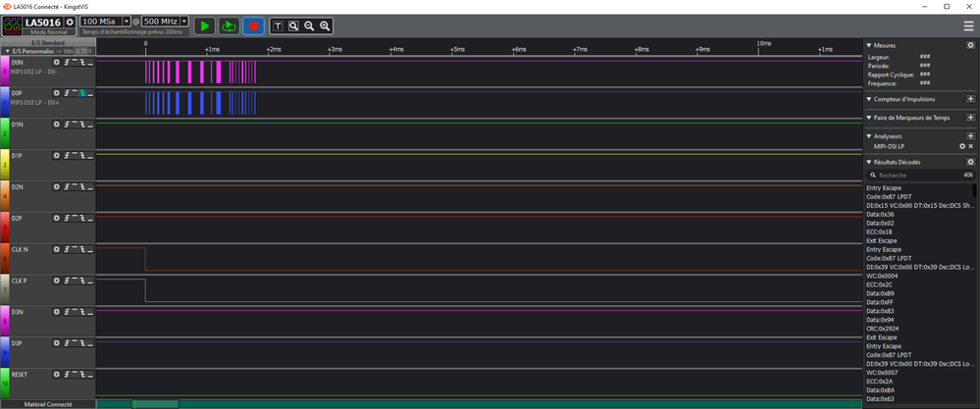The width and height of the screenshot is (980, 409).
Task: Set falling edge trigger on D1P
Action: click(82, 156)
